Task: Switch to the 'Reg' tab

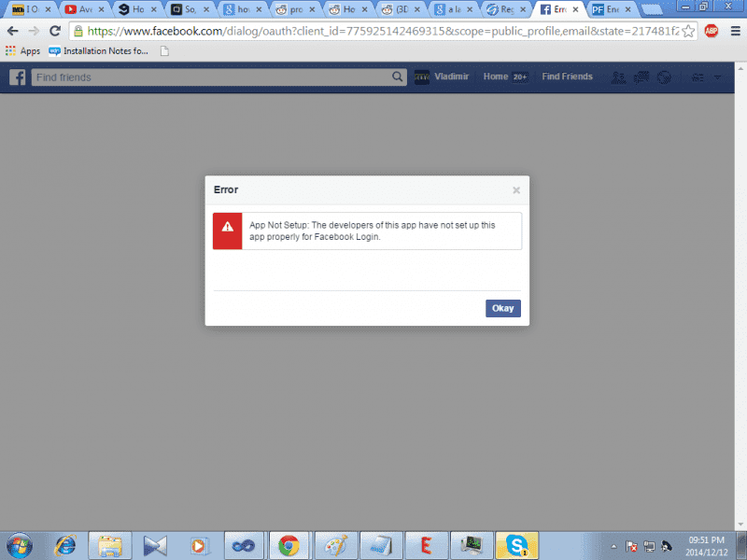Action: (506, 9)
